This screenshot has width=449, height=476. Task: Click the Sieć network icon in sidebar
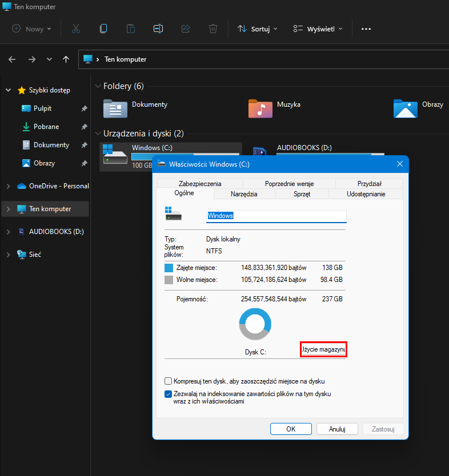pyautogui.click(x=22, y=255)
